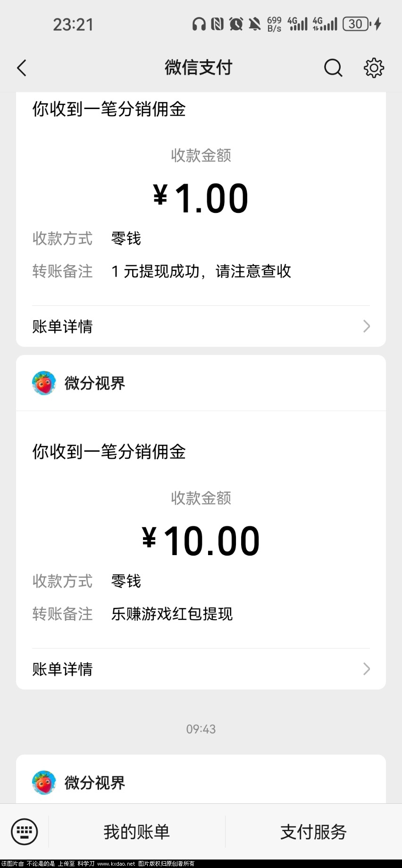Expand 账单详情 chevron under ¥10.00 payment
Viewport: 402px width, 868px height.
367,669
